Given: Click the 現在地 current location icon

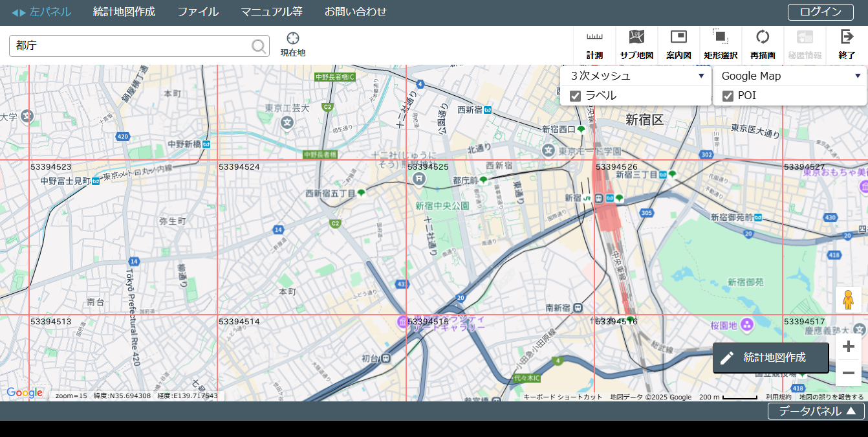Looking at the screenshot, I should click(x=293, y=44).
